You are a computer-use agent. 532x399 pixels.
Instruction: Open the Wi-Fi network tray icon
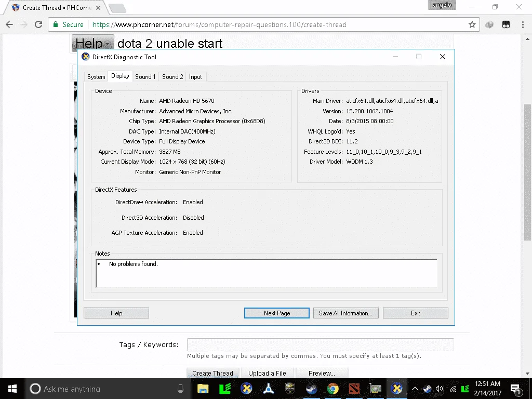coord(453,389)
